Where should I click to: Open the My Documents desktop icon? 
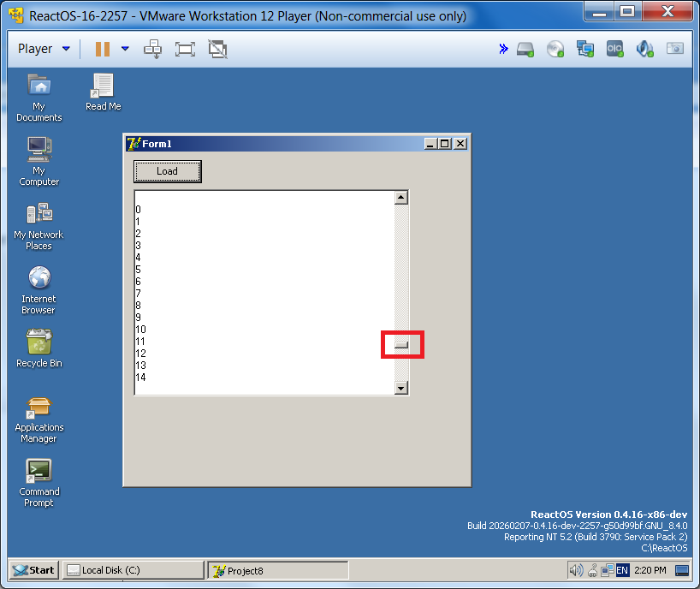(39, 86)
